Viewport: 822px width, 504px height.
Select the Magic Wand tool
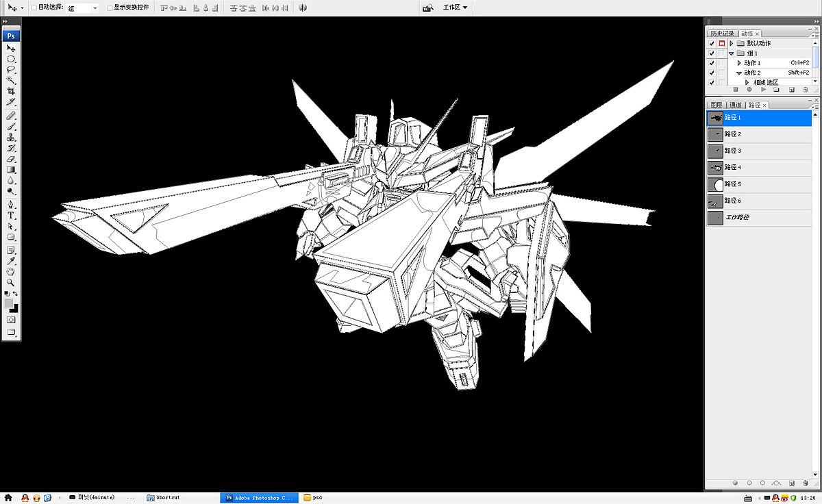(11, 80)
